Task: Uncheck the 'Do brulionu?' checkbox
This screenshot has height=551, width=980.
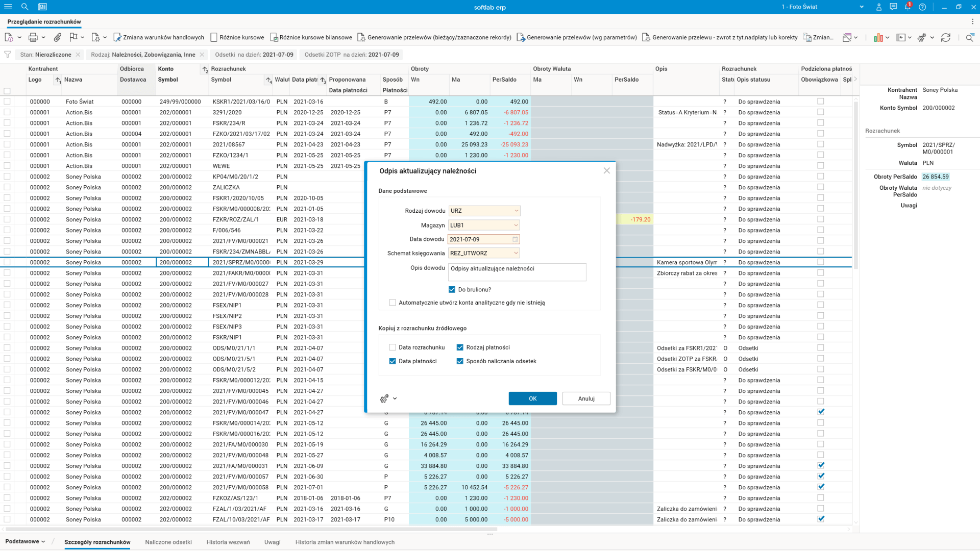Action: [452, 289]
